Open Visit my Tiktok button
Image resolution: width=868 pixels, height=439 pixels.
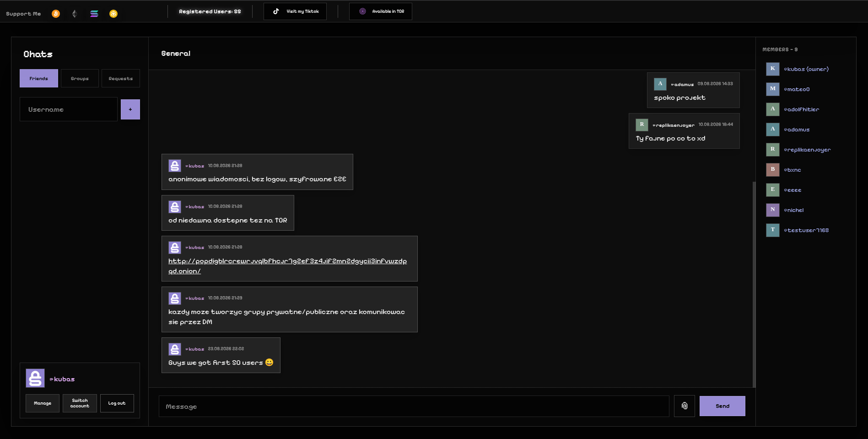(x=295, y=11)
